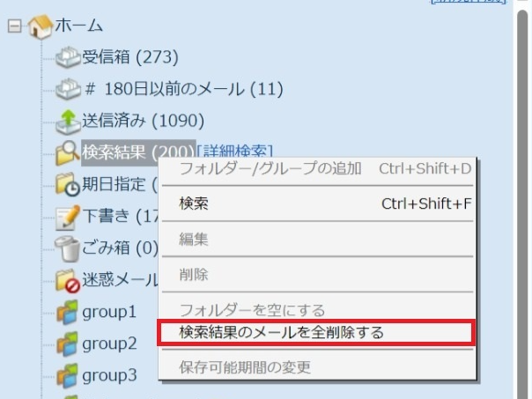
Task: Select the group3 folder
Action: 109,375
